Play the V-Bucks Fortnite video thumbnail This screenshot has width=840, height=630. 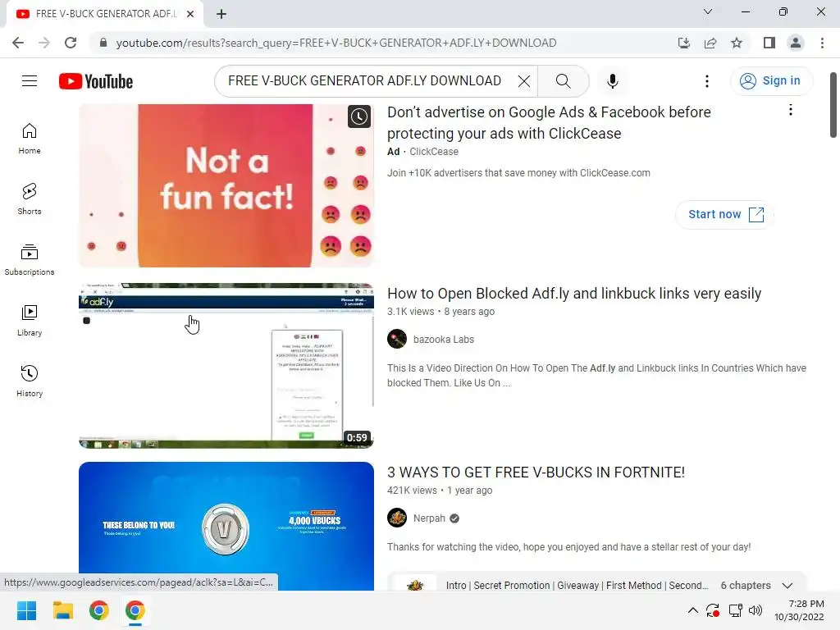(x=226, y=526)
